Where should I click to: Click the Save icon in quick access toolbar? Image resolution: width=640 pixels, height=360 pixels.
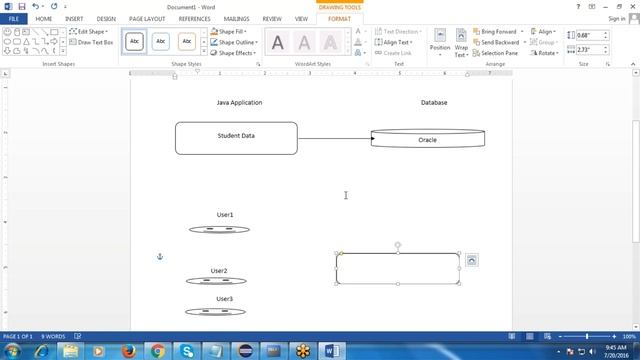22,7
